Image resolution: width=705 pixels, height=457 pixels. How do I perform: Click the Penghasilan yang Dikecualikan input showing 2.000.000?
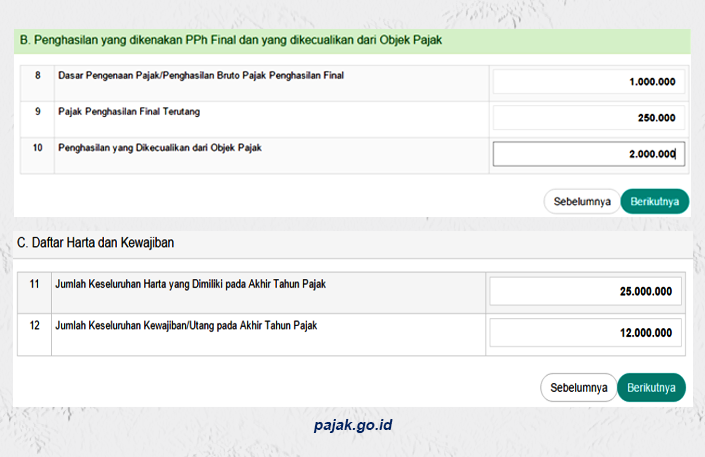pos(588,154)
